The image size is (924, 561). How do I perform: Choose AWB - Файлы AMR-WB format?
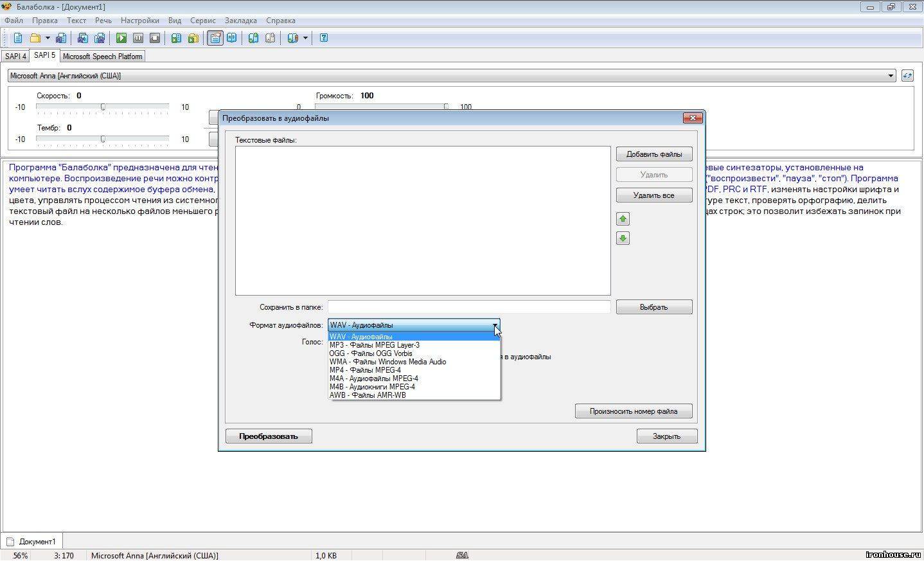point(414,395)
